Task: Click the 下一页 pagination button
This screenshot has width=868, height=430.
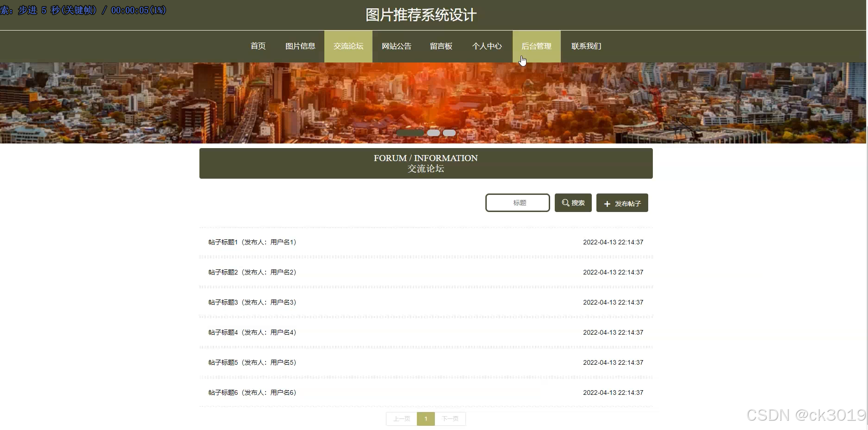Action: 450,418
